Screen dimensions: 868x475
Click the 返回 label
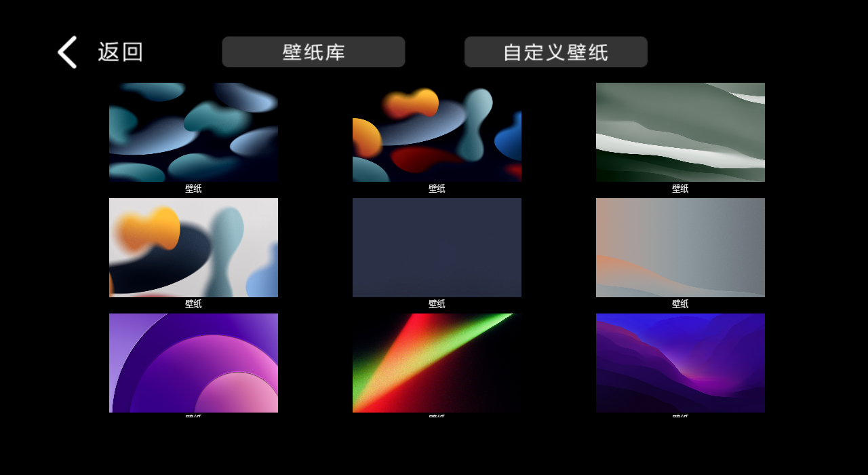click(x=121, y=52)
